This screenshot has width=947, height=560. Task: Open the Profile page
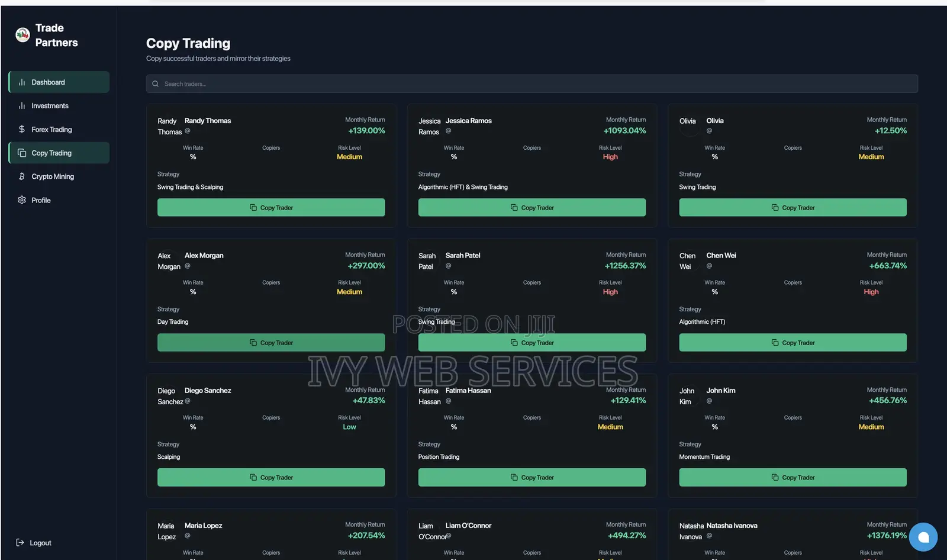59,200
